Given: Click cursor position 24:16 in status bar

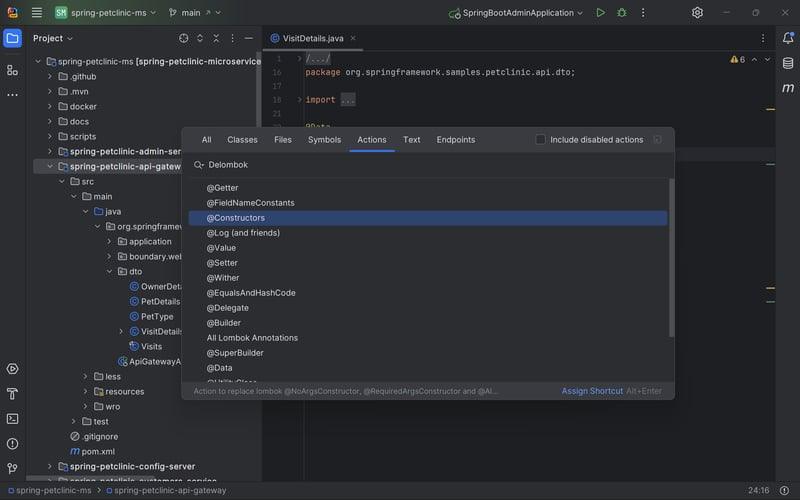Looking at the screenshot, I should point(759,490).
